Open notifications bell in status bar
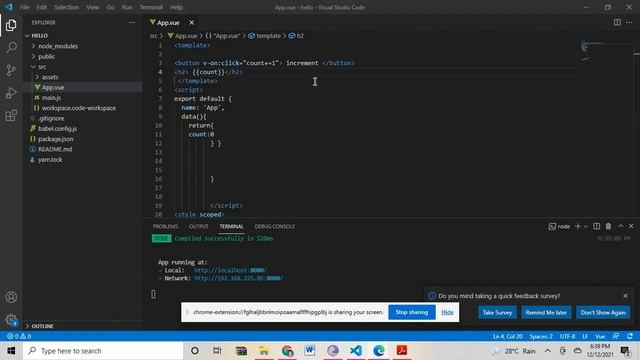This screenshot has height=360, width=640. 630,336
